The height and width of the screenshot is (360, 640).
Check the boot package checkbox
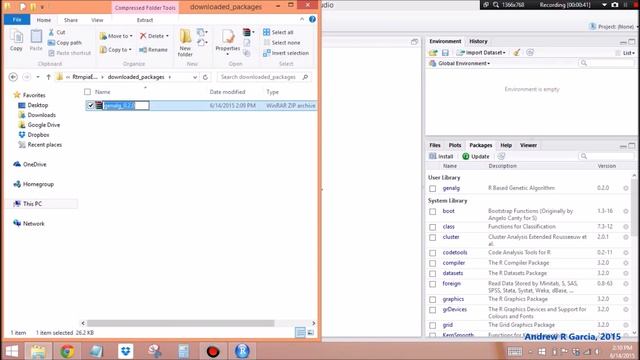(433, 211)
